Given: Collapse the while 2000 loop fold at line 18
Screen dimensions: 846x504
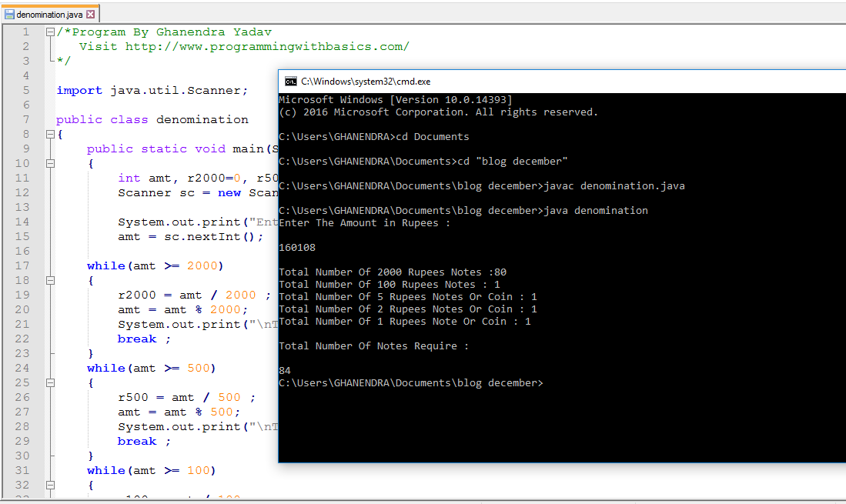Looking at the screenshot, I should tap(50, 280).
